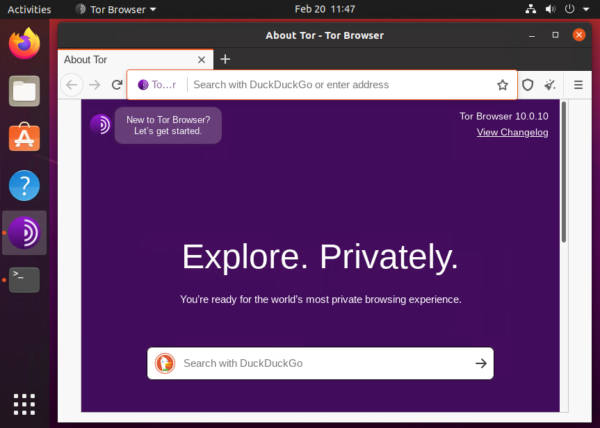Viewport: 600px width, 428px height.
Task: Open a new tab with the plus button
Action: [x=225, y=59]
